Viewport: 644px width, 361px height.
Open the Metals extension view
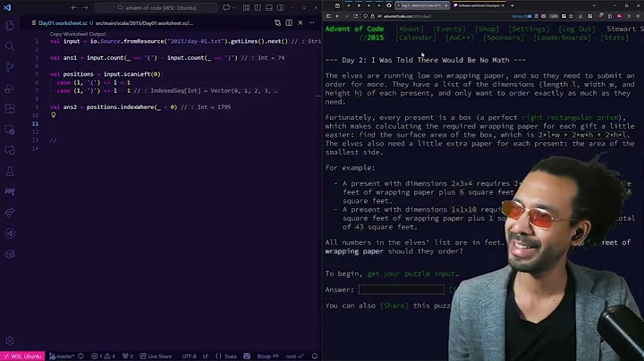coord(10,191)
